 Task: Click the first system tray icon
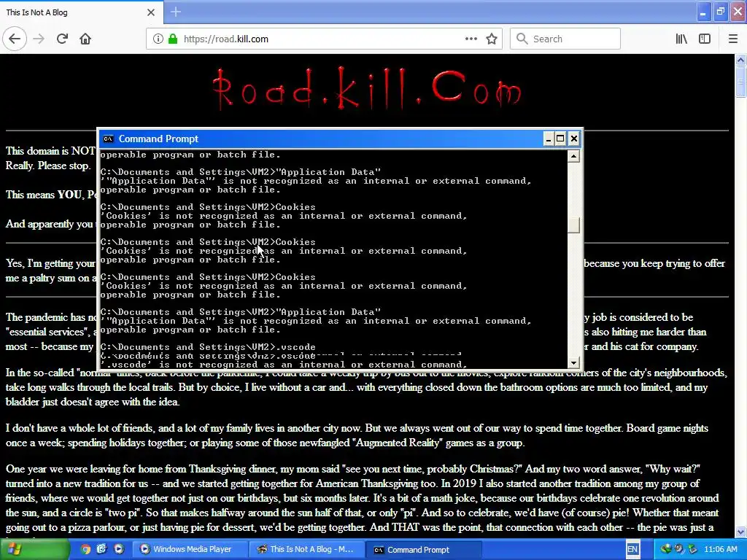coord(665,550)
